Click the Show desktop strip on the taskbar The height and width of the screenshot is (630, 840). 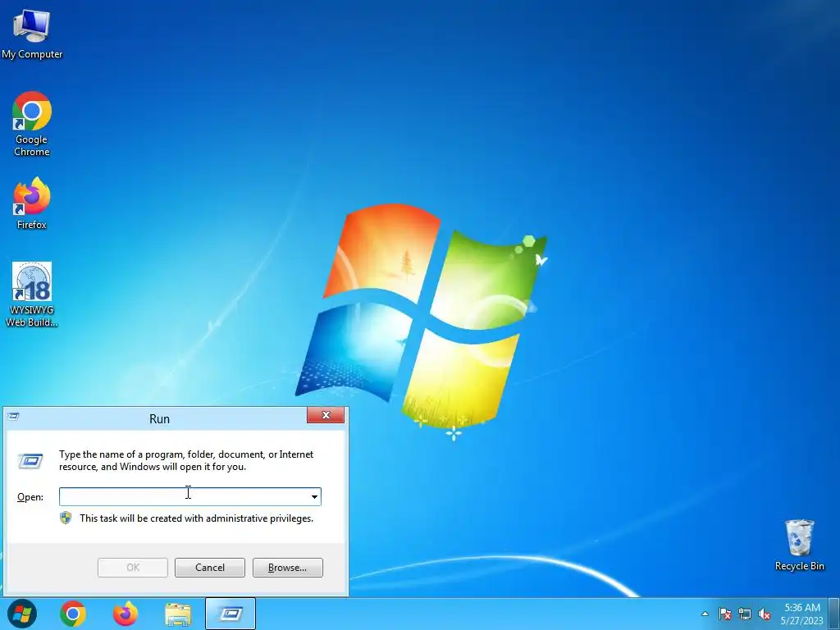[x=834, y=614]
